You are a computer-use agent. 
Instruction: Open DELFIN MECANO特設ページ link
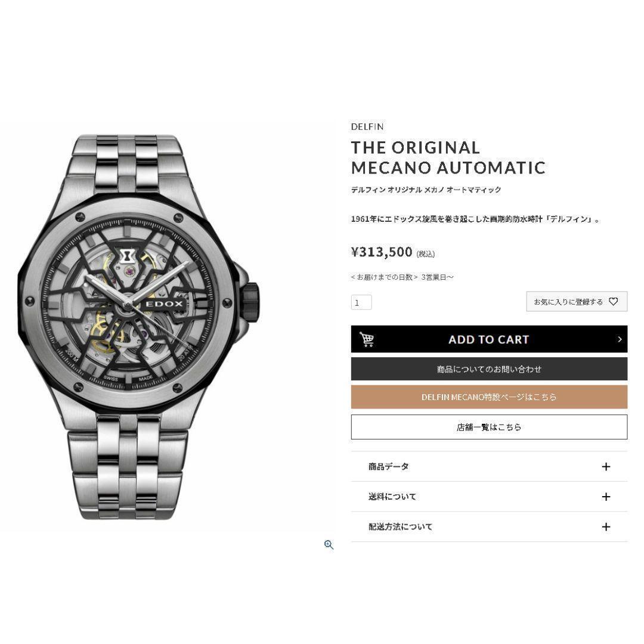point(489,397)
